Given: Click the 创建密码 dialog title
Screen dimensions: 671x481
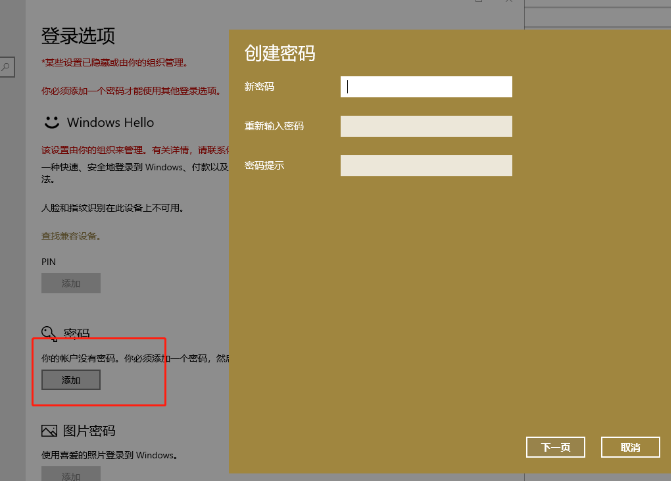Looking at the screenshot, I should [x=280, y=53].
